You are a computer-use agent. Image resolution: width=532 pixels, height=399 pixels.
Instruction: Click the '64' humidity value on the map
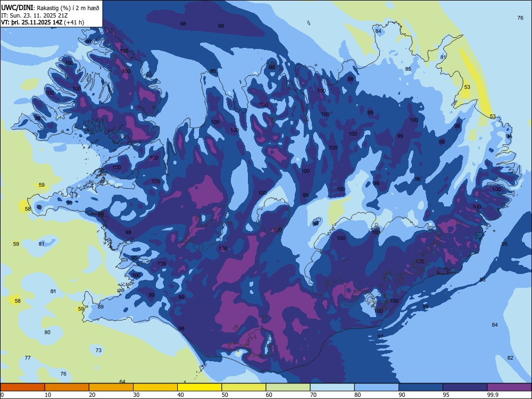122,381
